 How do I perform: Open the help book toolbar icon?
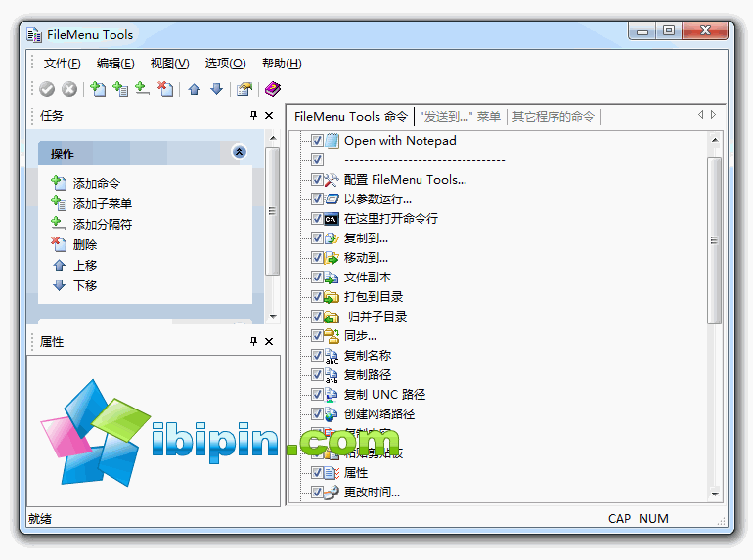[272, 89]
